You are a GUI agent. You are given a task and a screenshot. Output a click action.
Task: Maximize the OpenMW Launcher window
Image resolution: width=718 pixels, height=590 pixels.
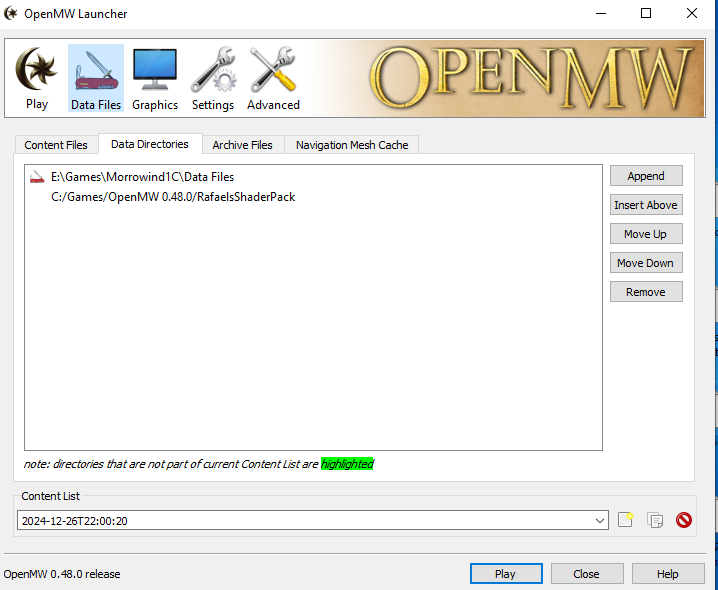(646, 13)
